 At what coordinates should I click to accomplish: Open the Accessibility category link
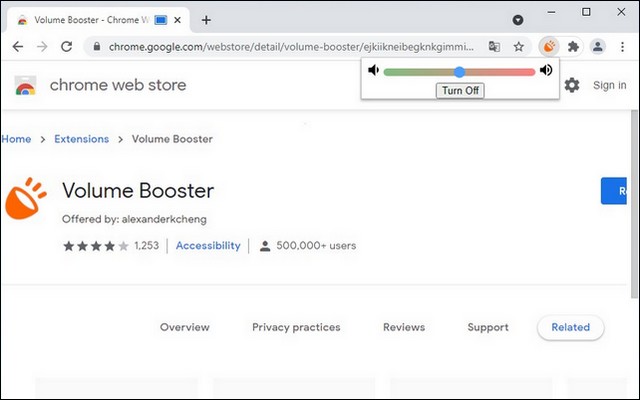208,246
